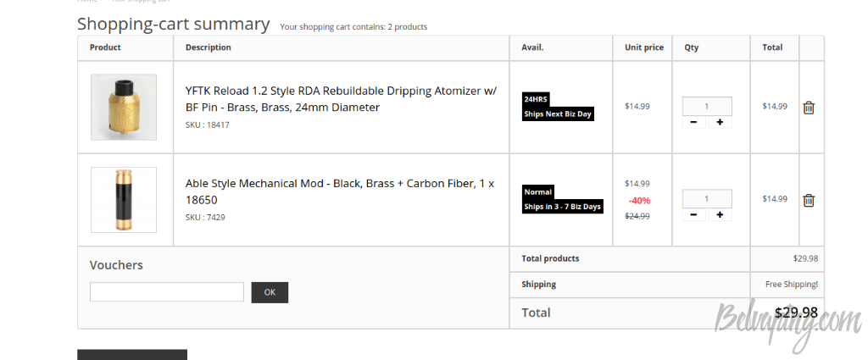The width and height of the screenshot is (868, 360).
Task: Click the -40% discount label
Action: pos(639,200)
